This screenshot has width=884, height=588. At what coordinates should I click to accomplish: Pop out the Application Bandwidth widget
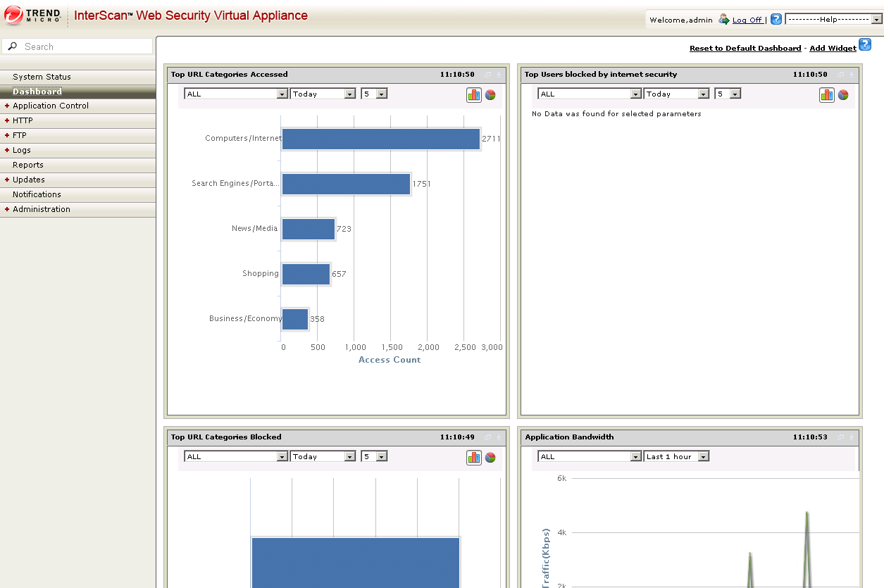(840, 437)
